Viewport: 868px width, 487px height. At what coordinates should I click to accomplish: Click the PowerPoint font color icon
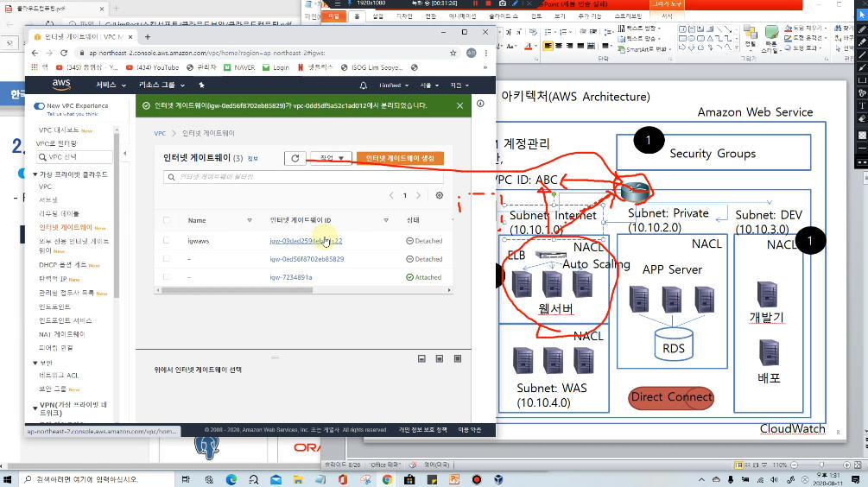[529, 47]
